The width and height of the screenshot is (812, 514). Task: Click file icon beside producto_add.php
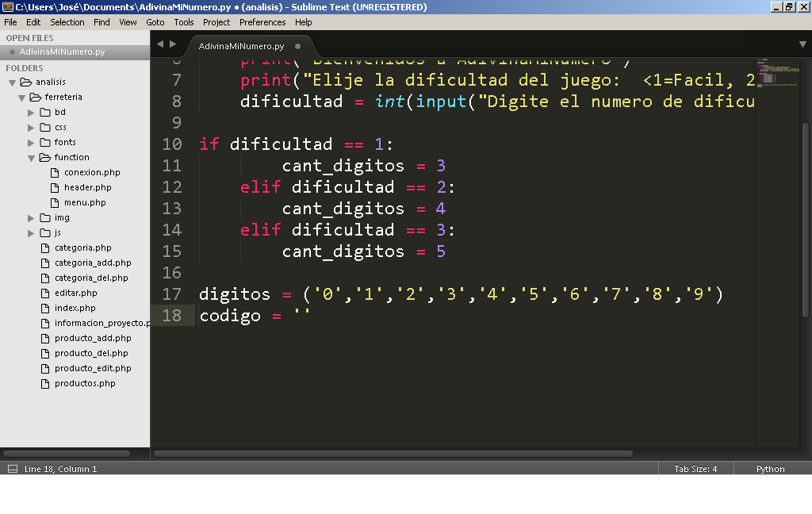[x=45, y=338]
